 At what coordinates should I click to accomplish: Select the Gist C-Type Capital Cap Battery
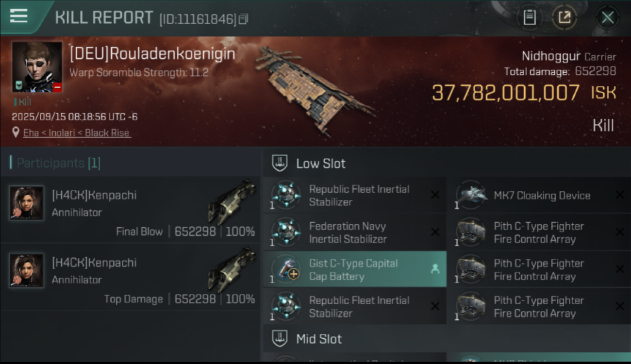click(x=354, y=269)
